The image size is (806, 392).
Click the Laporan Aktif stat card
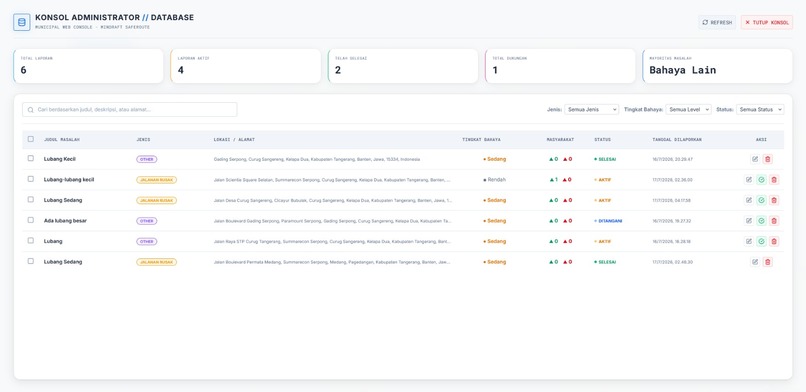click(246, 66)
